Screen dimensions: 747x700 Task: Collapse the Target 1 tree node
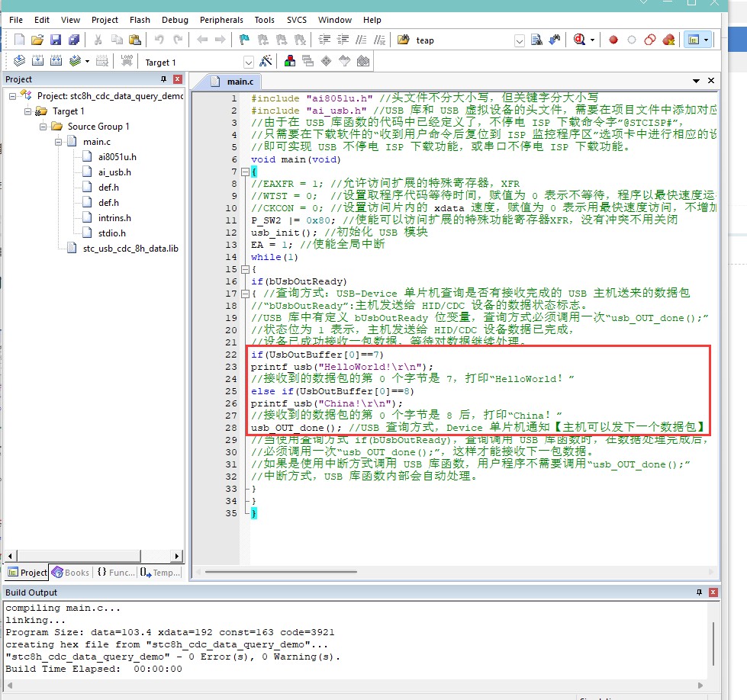[27, 111]
